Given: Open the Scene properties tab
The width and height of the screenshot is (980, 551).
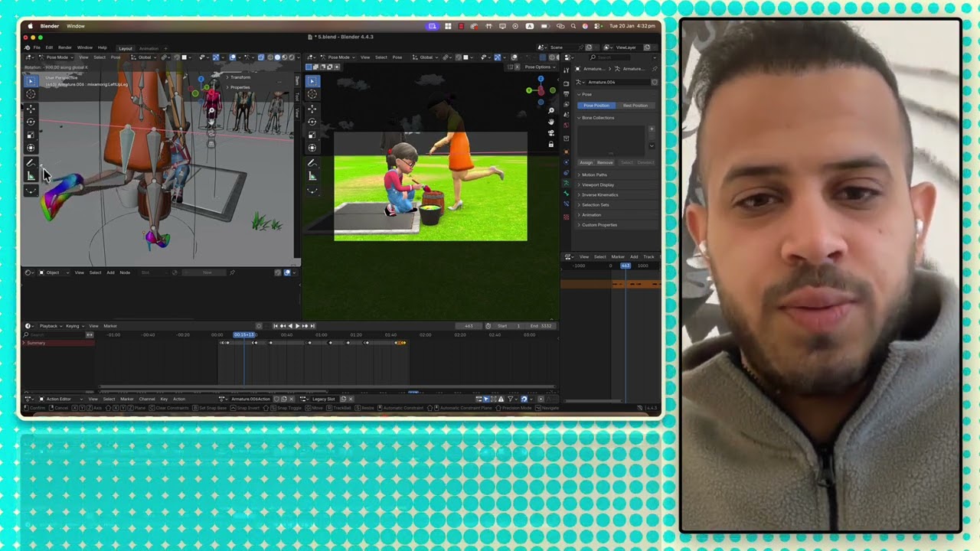Looking at the screenshot, I should (567, 114).
